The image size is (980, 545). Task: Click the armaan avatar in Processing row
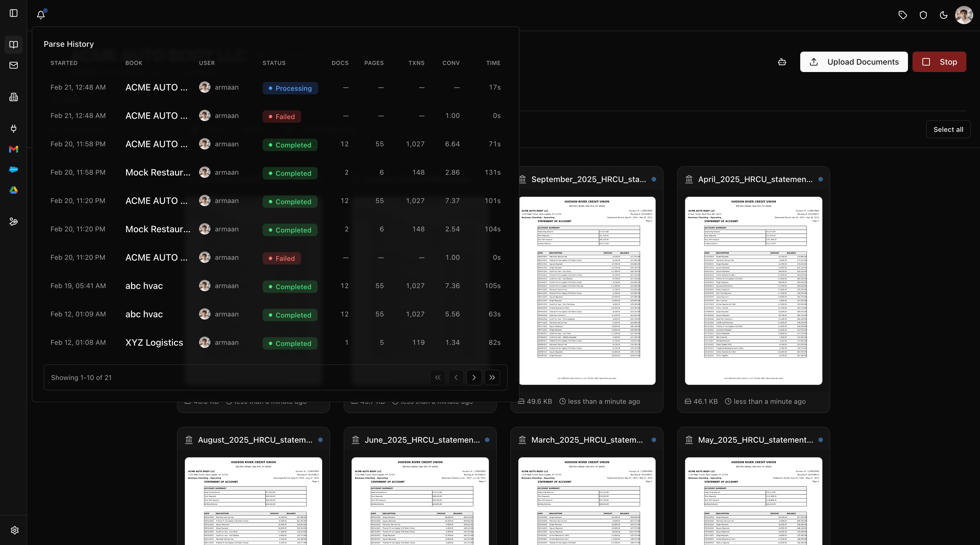click(205, 87)
